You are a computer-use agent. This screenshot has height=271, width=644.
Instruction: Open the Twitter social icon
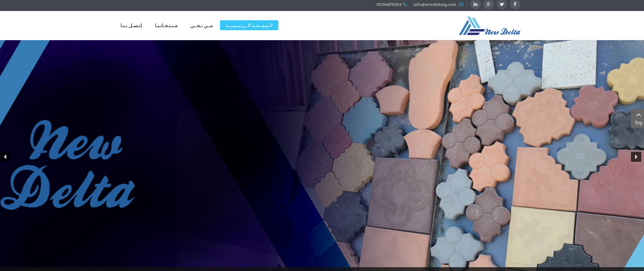(x=502, y=4)
